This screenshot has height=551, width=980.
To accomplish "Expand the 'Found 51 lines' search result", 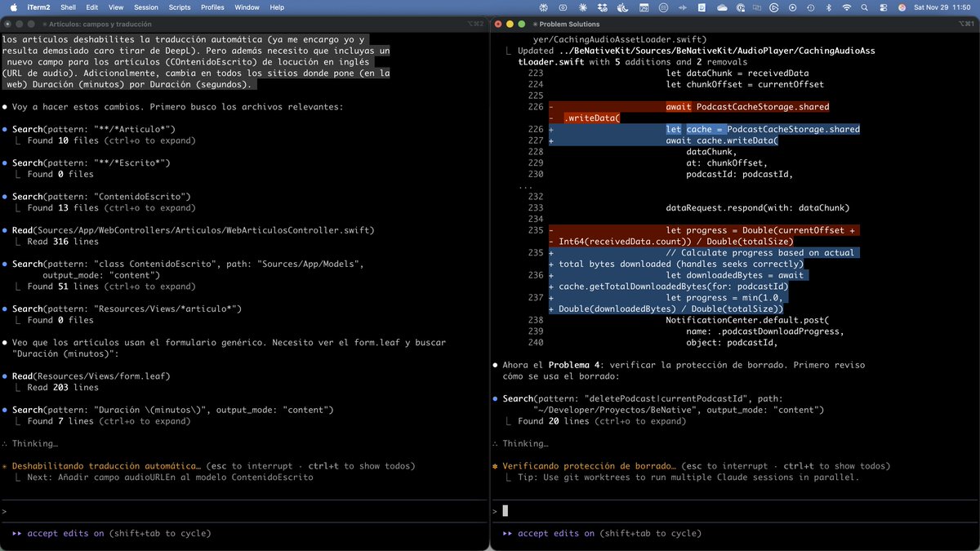I will [112, 287].
